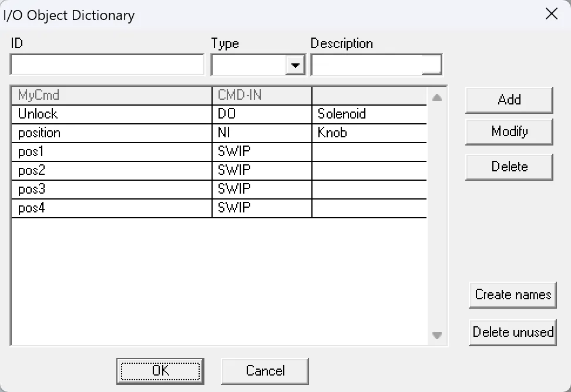Click the Delete button
Screen dimensions: 571x392
pyautogui.click(x=509, y=167)
